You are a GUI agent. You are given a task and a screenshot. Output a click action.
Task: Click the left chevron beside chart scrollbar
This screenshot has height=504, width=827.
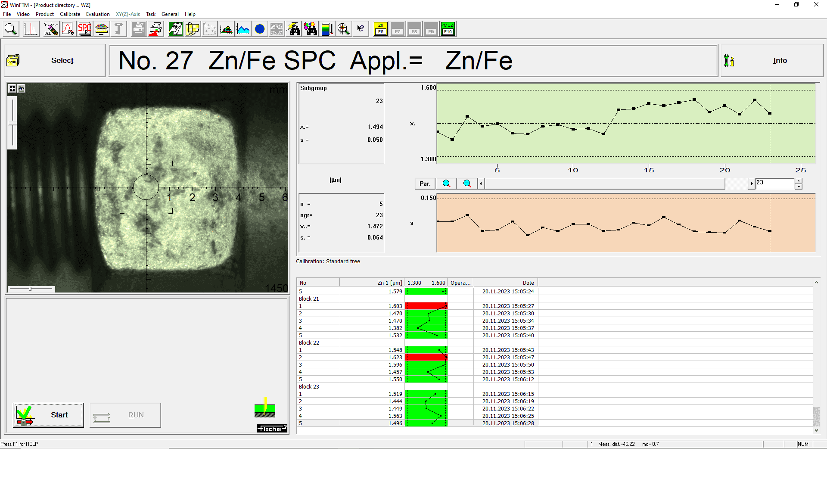(481, 184)
